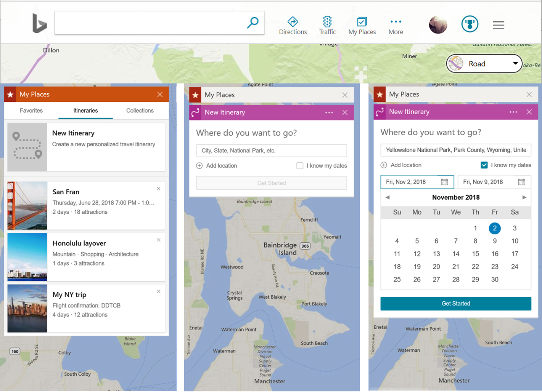Open the New Itinerary options ellipsis
The width and height of the screenshot is (542, 392).
(328, 112)
